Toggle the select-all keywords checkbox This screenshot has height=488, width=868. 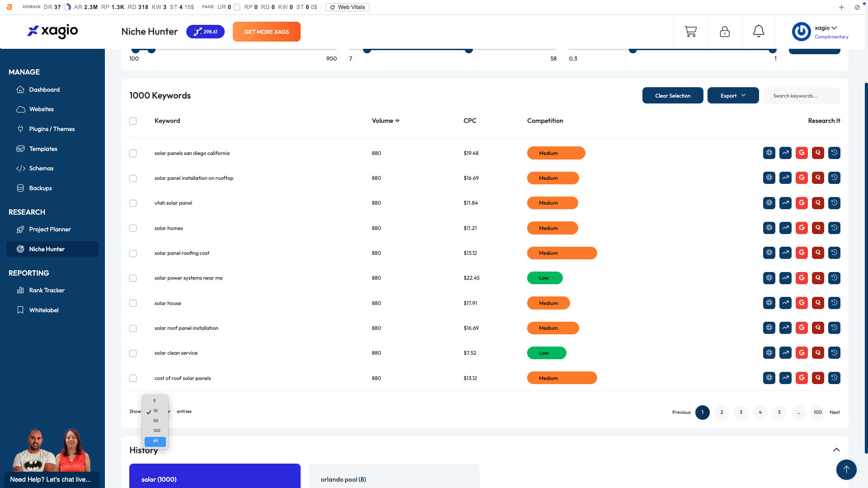pos(133,121)
